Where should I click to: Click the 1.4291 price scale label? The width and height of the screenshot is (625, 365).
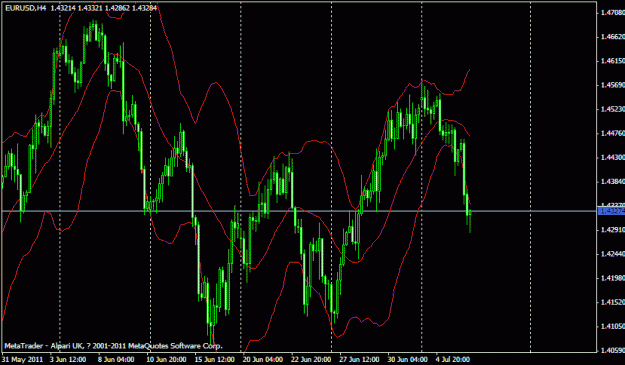(x=612, y=230)
